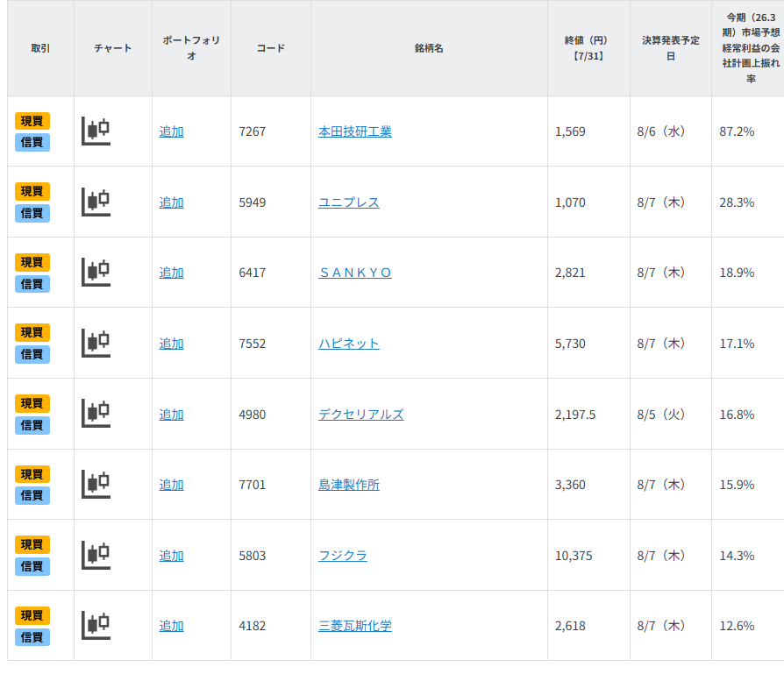The width and height of the screenshot is (784, 674).
Task: Click 現買 button for 島津製作所
Action: tap(32, 474)
